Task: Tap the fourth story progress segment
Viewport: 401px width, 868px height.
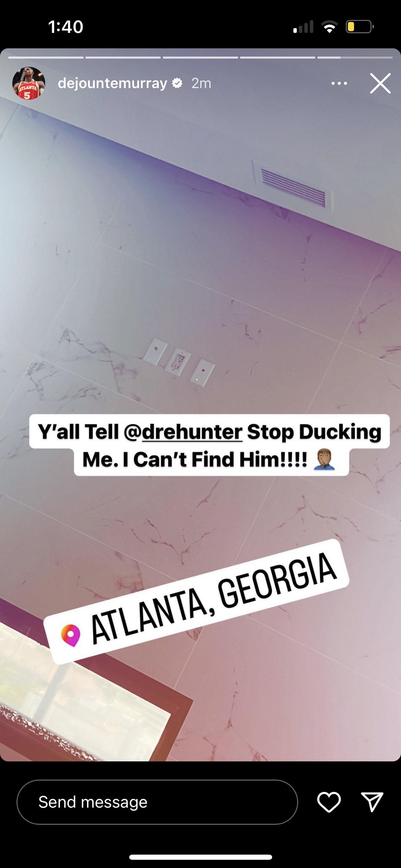Action: (x=278, y=57)
